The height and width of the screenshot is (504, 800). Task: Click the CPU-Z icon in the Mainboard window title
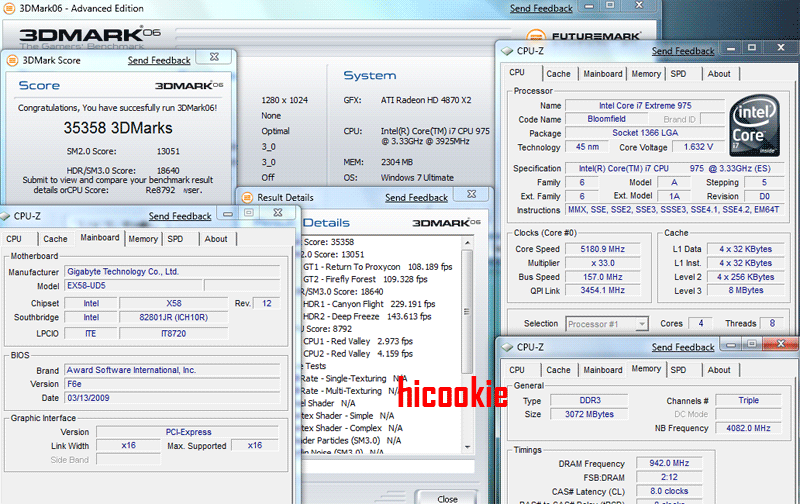5,216
